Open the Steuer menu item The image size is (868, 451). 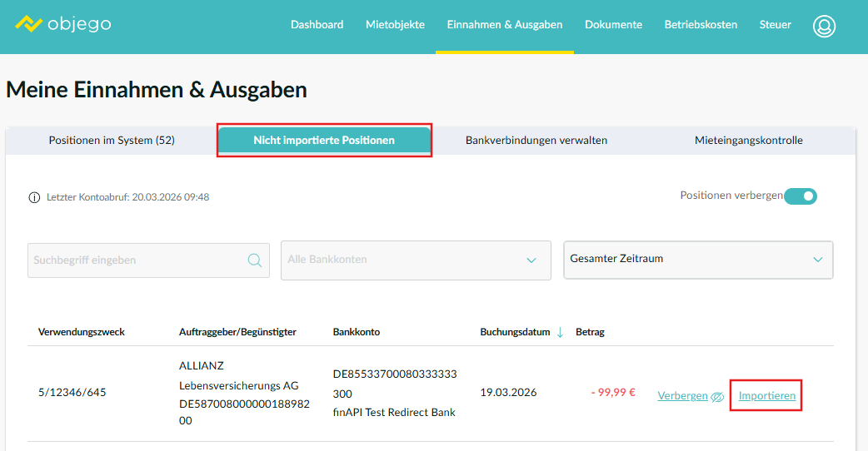[x=775, y=25]
